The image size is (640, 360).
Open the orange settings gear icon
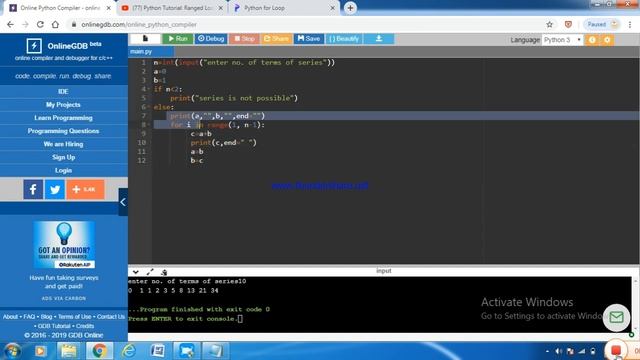click(607, 40)
